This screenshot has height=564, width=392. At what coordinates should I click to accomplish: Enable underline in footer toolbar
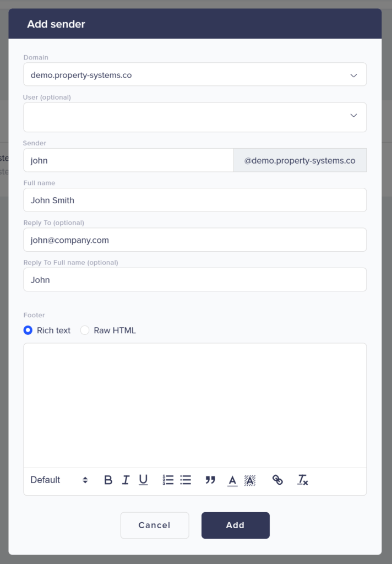(143, 480)
